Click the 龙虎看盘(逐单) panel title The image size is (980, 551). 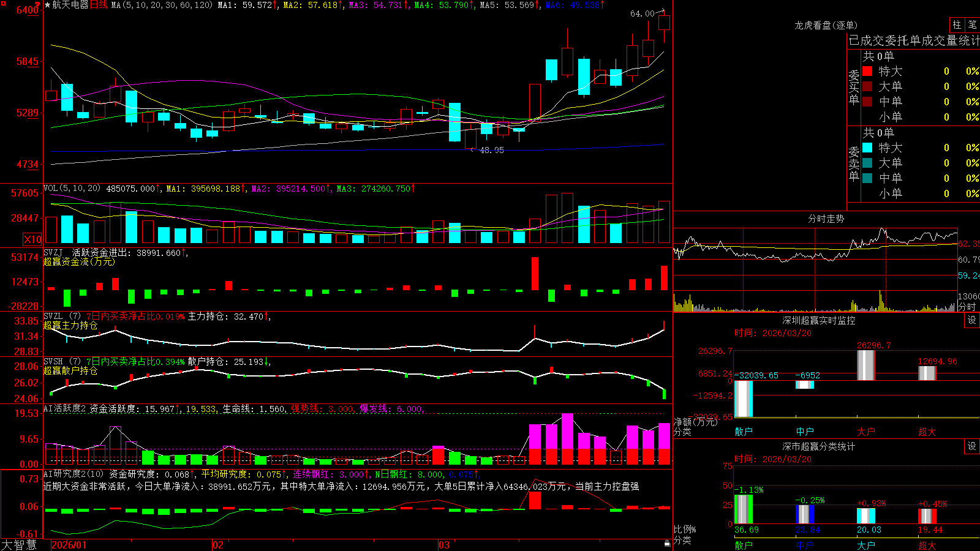pyautogui.click(x=826, y=25)
